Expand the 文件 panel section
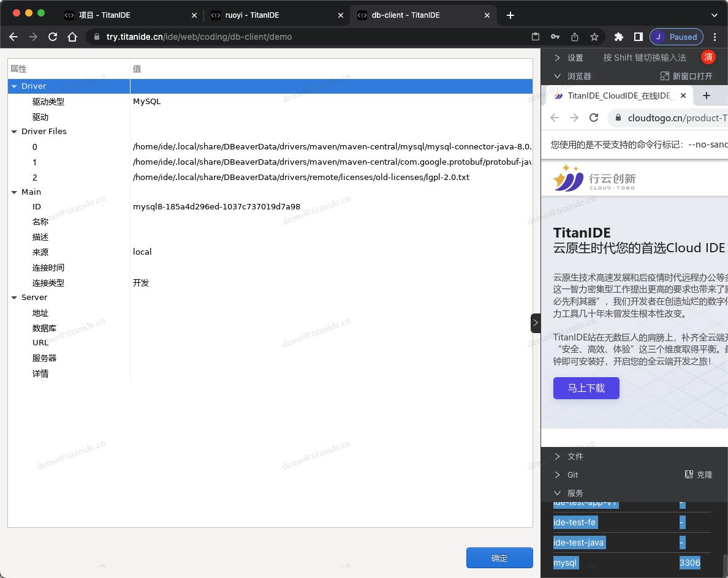The image size is (728, 578). coord(557,456)
